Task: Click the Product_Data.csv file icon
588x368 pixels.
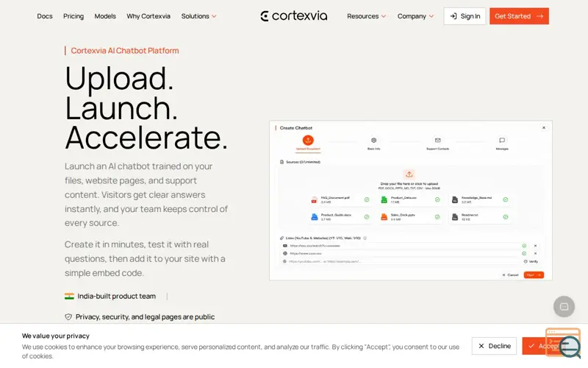Action: point(384,199)
